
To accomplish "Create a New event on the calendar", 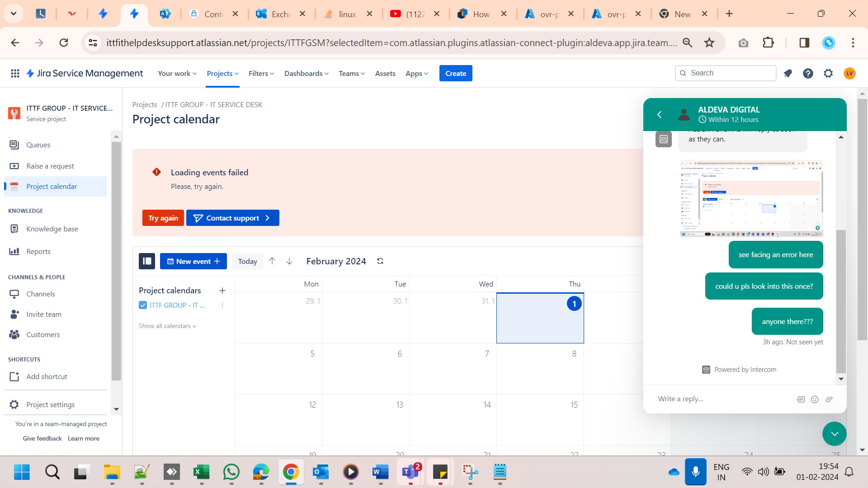I will pyautogui.click(x=193, y=261).
